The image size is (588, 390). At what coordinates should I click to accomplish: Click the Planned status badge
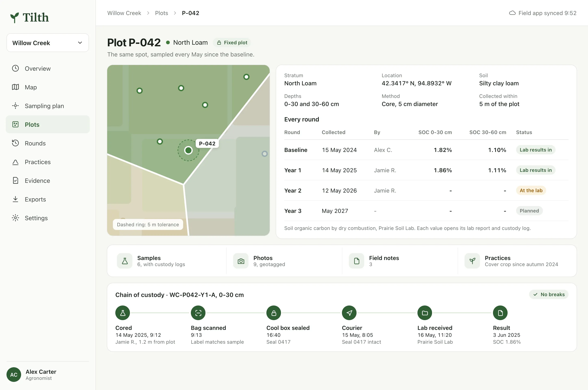point(529,211)
